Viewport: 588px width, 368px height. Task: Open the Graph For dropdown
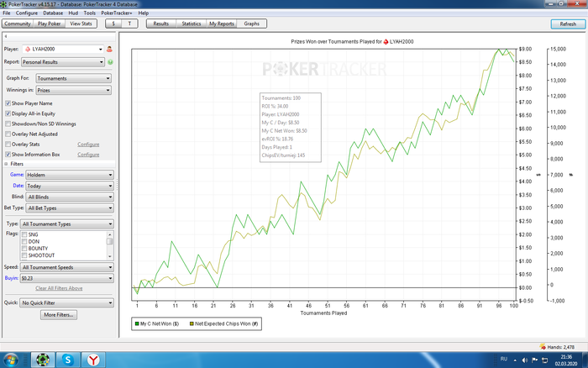pos(74,78)
